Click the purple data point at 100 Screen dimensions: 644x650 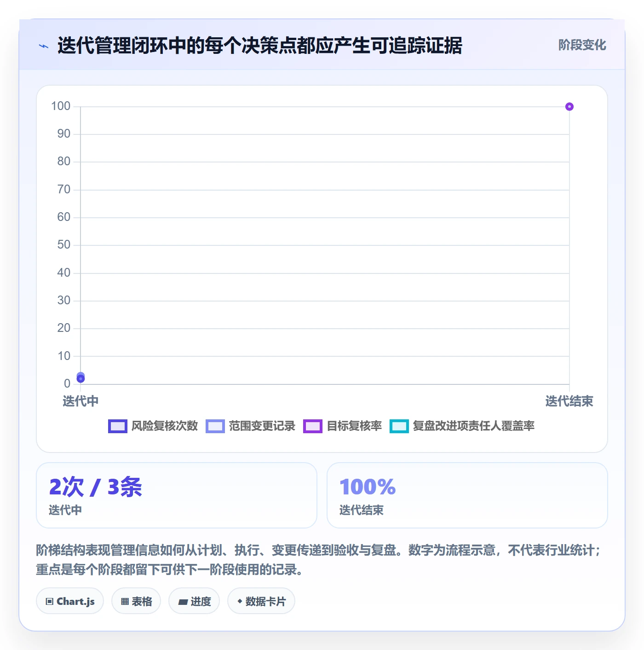click(569, 107)
